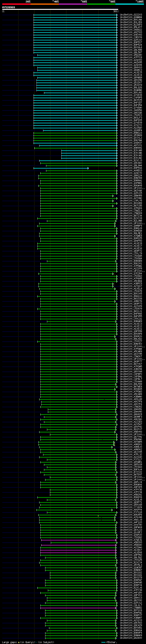
Task: Click the purple alignment bar for UniRef100_A1XEK7
Action: coord(79,550)
